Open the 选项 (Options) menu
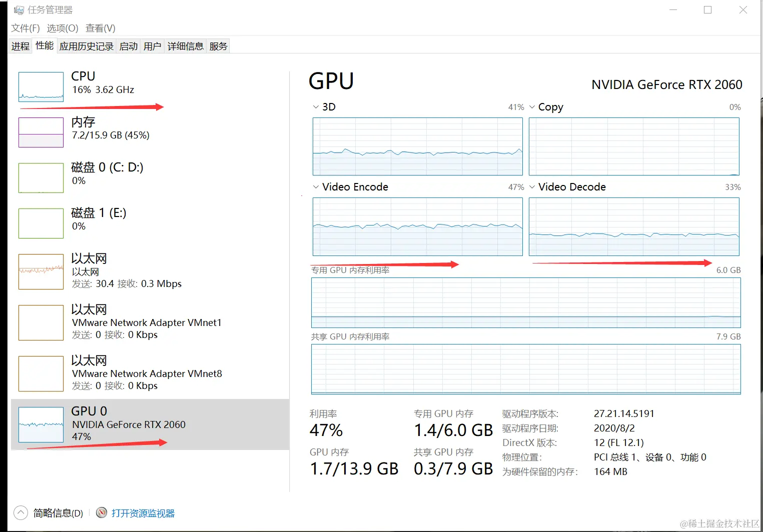The height and width of the screenshot is (532, 763). click(62, 28)
